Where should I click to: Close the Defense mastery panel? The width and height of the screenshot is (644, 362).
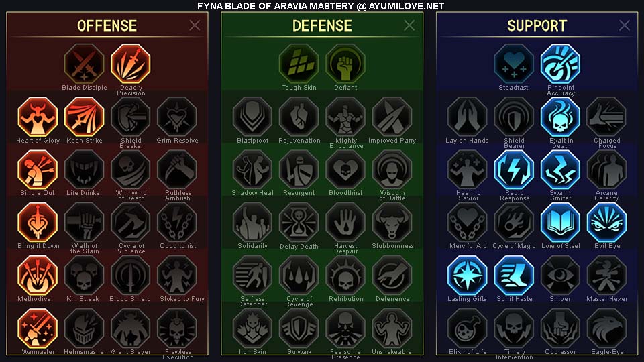[409, 25]
